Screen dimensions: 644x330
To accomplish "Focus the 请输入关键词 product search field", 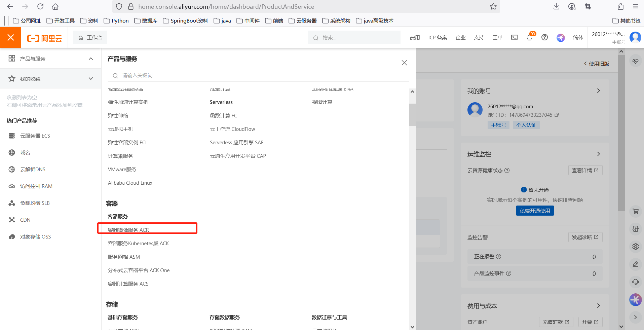I will [x=258, y=75].
